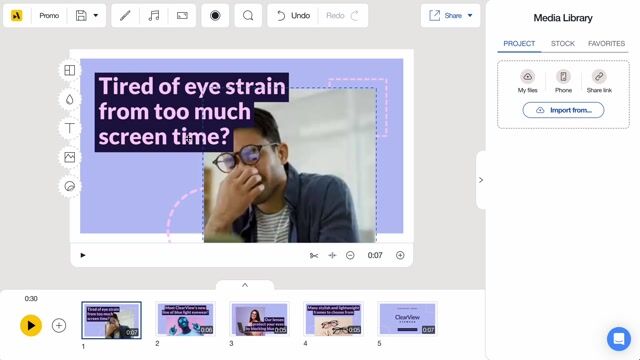The image size is (640, 360).
Task: Open the save options dropdown arrow
Action: click(96, 16)
